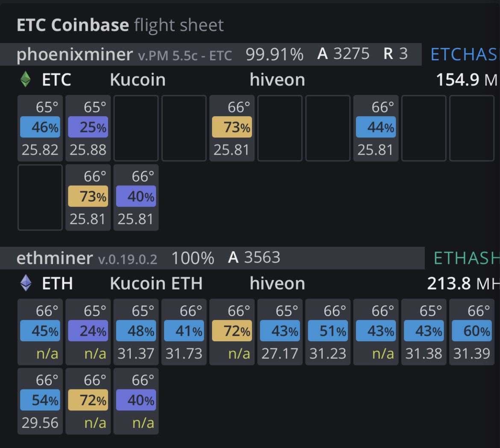500x448 pixels.
Task: Open the ETC Coinbase flight sheet title
Action: (x=120, y=25)
